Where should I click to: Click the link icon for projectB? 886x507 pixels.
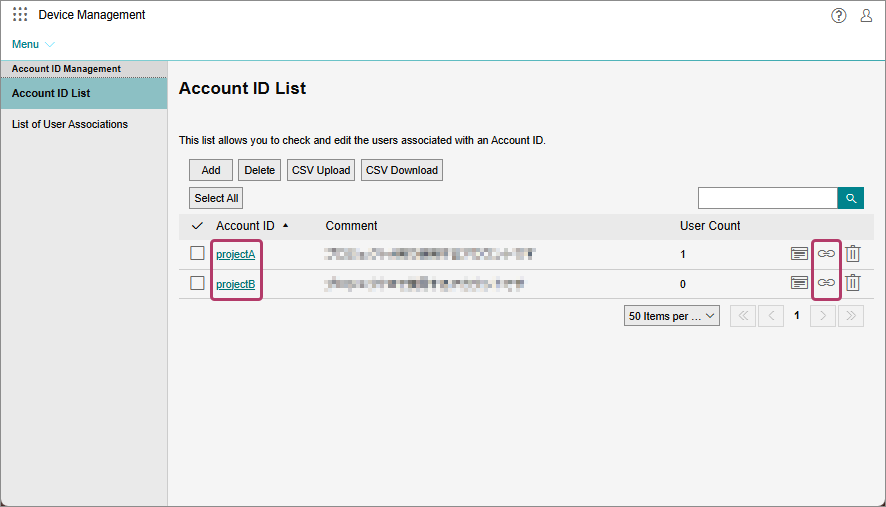tap(826, 283)
